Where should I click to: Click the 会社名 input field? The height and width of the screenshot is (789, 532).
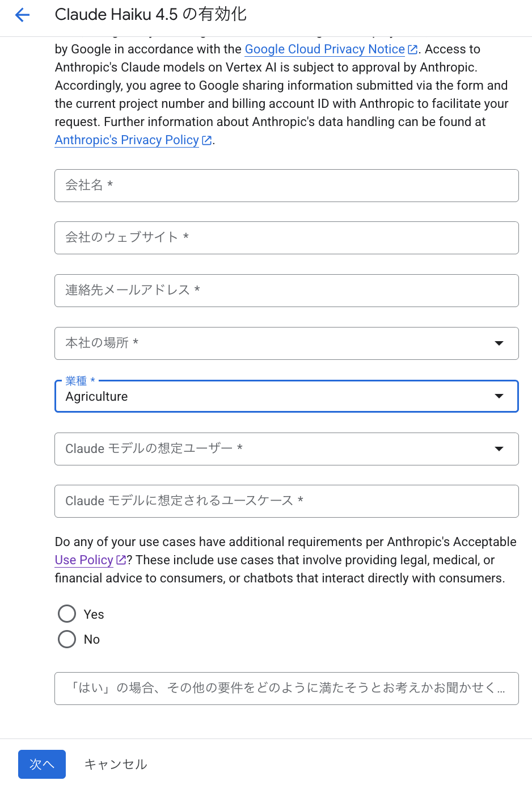click(x=286, y=186)
